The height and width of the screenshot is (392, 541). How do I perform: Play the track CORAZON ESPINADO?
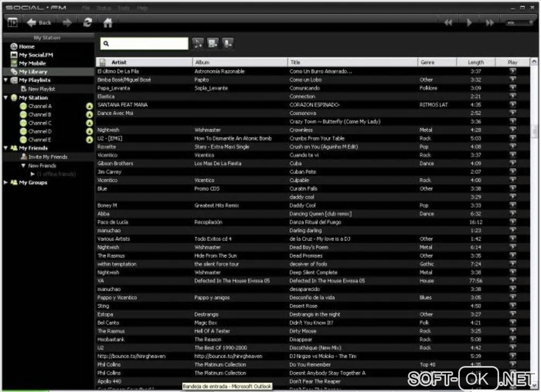[513, 104]
